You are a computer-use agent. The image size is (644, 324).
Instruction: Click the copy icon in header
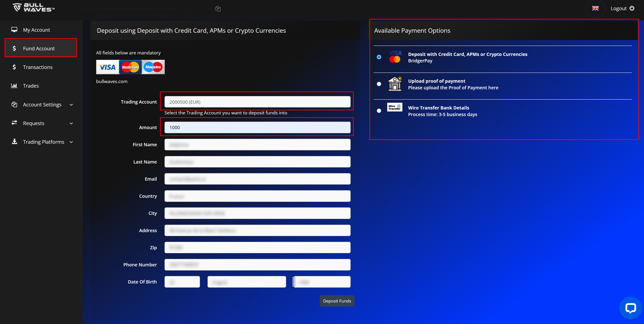(x=218, y=9)
